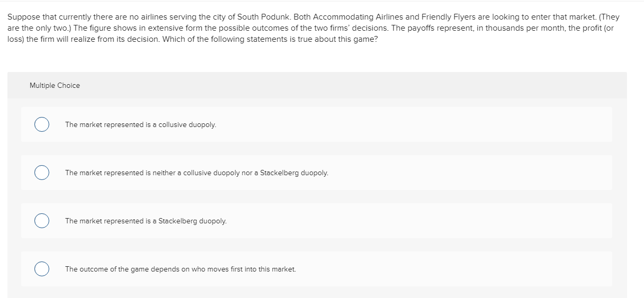Select the collusive duopoly radio button
This screenshot has width=644, height=298.
coord(42,124)
